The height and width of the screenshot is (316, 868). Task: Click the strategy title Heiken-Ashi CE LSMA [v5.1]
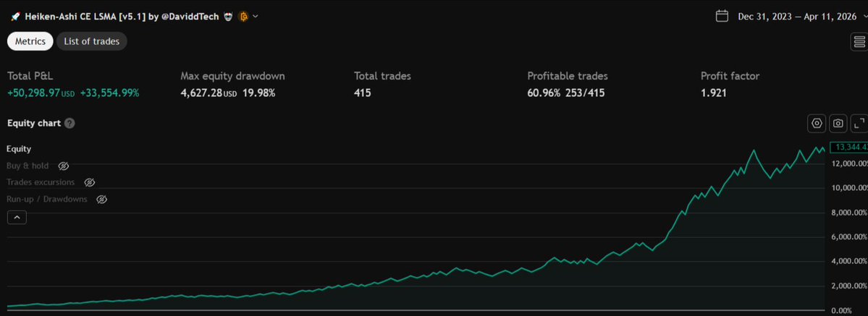(x=85, y=17)
